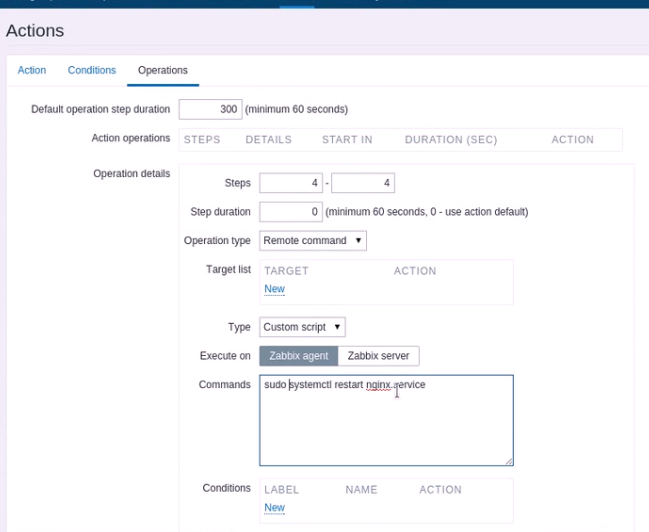Click the Steps from field
The width and height of the screenshot is (649, 532).
(x=291, y=183)
